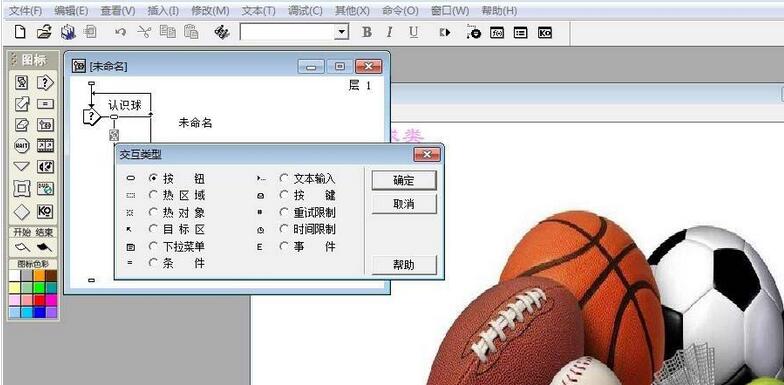Select the Wait icon in the palette
The width and height of the screenshot is (784, 385).
22,146
